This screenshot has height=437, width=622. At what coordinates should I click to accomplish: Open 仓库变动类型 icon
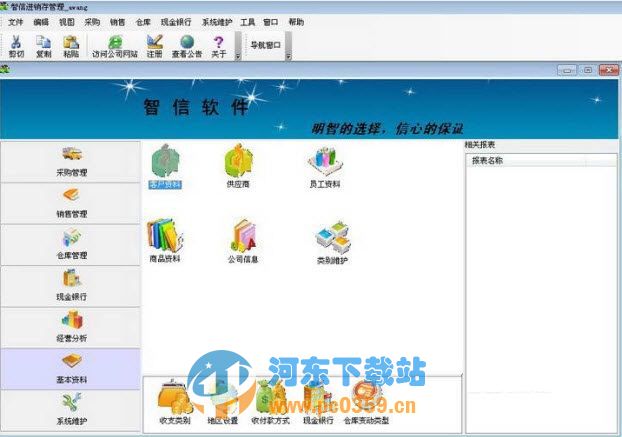(x=366, y=402)
